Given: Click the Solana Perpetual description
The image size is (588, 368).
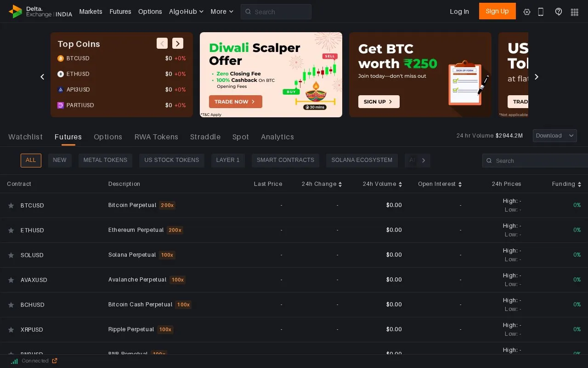Looking at the screenshot, I should click(132, 255).
